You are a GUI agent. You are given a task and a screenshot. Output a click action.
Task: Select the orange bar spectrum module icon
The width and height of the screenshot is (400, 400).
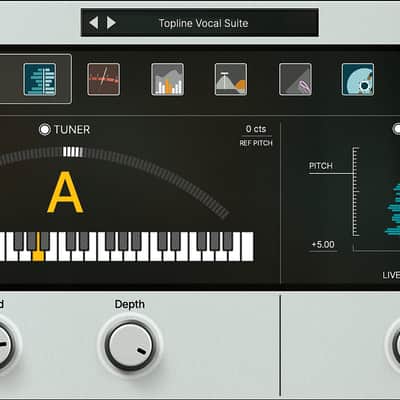tap(168, 79)
